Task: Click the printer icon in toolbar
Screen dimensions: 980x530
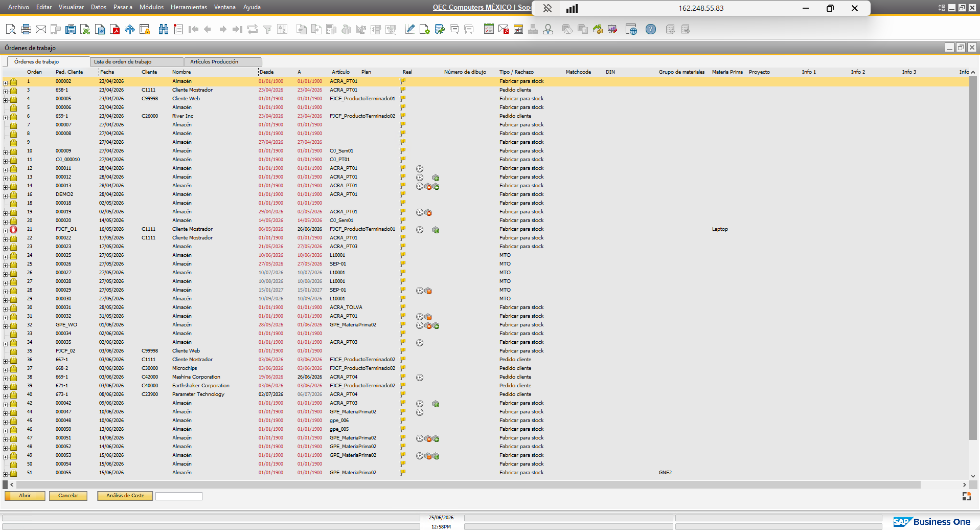Action: [x=26, y=29]
